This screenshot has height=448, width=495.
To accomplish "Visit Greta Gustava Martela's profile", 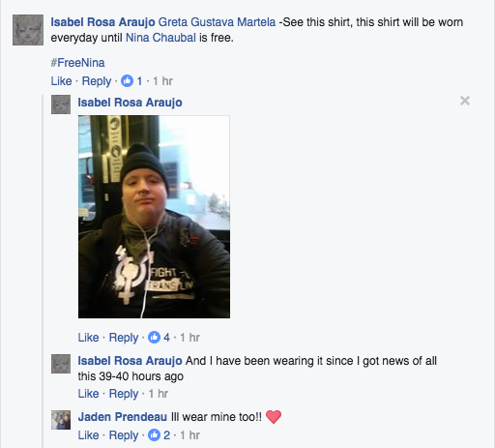I will (218, 22).
